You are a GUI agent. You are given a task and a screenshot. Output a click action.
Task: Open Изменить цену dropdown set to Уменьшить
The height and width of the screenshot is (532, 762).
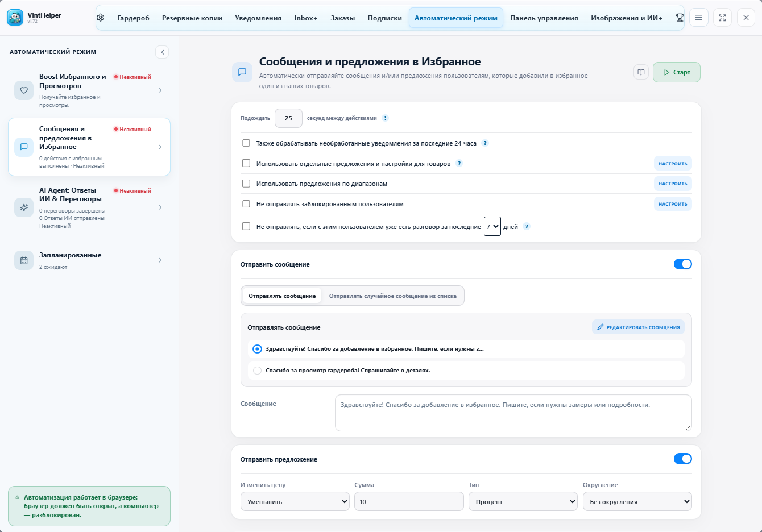coord(295,501)
